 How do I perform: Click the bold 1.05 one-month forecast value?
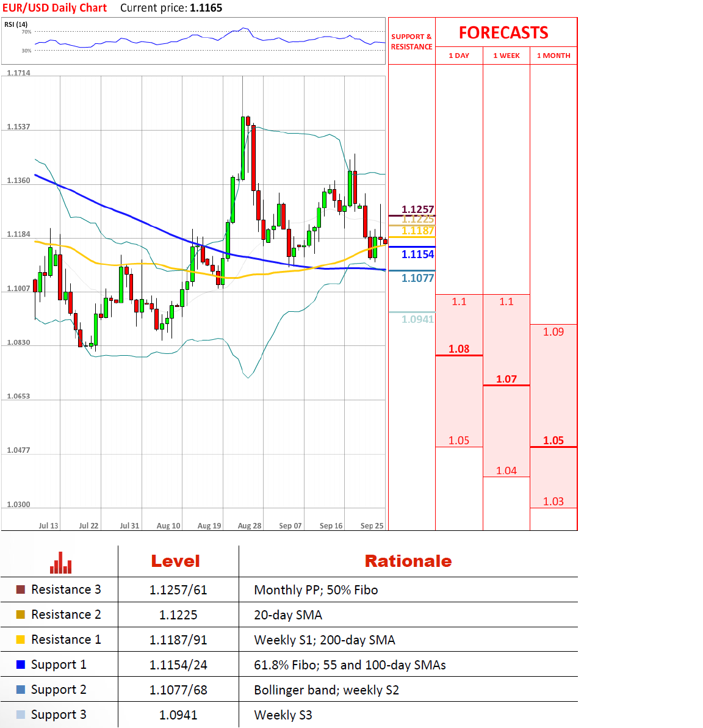click(x=553, y=440)
